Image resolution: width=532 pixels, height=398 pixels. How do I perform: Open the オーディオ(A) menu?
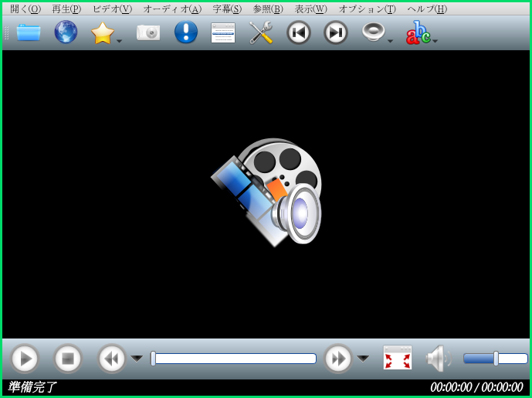pos(172,9)
